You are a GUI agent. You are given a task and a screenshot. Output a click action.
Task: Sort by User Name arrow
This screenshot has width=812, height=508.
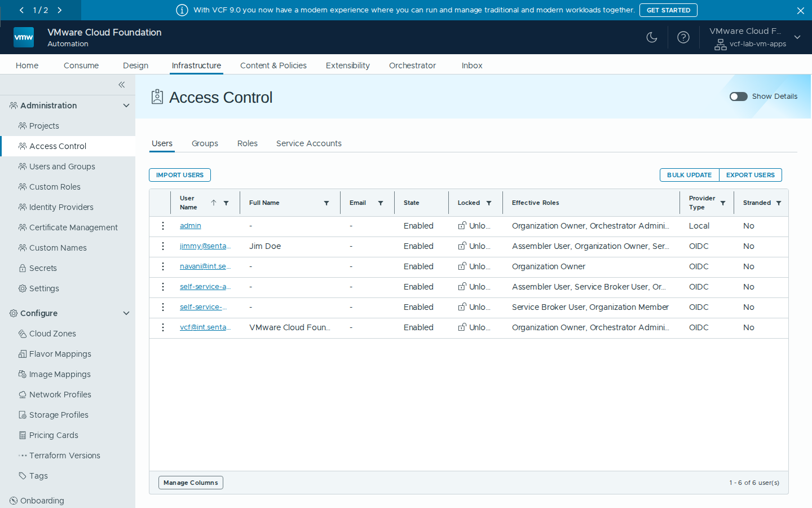(214, 203)
